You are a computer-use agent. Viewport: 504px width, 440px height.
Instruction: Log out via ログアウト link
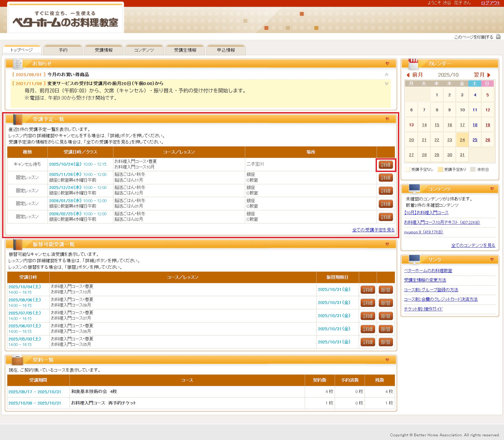click(490, 3)
